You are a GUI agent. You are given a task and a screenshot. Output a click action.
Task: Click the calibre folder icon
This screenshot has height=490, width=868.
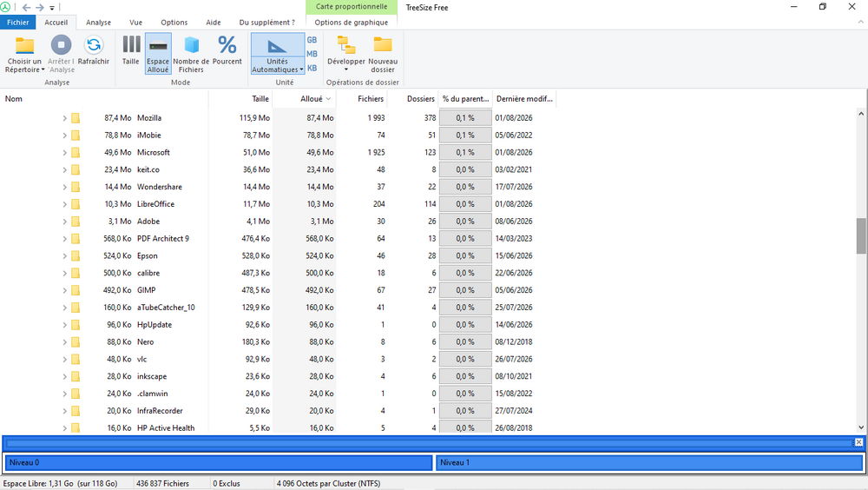(76, 274)
